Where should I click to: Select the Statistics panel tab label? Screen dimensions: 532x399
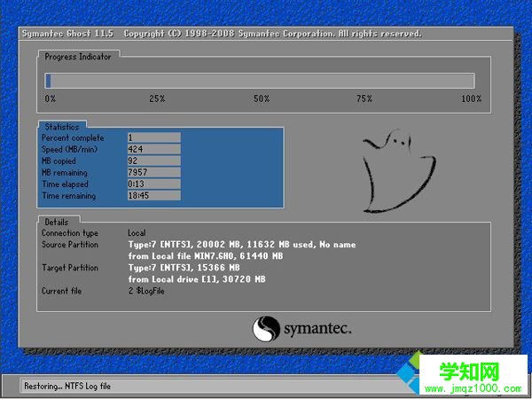[x=62, y=127]
